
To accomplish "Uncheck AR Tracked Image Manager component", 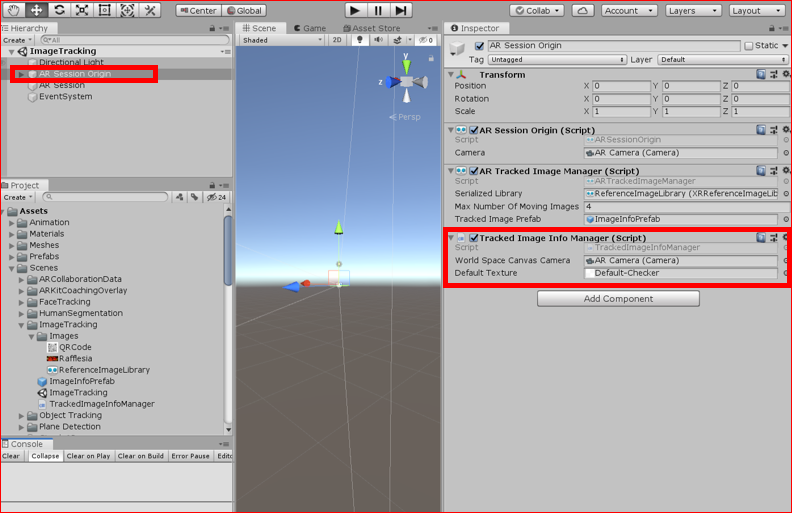I will (474, 171).
